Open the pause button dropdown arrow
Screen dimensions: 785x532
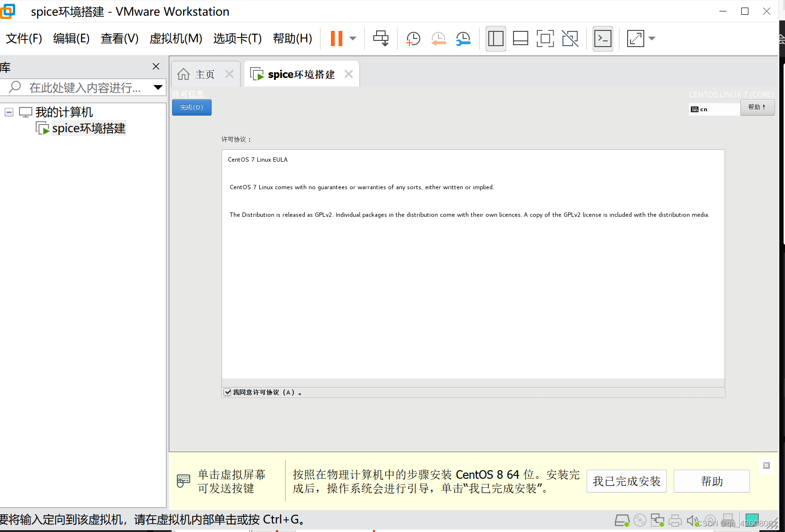pos(352,38)
